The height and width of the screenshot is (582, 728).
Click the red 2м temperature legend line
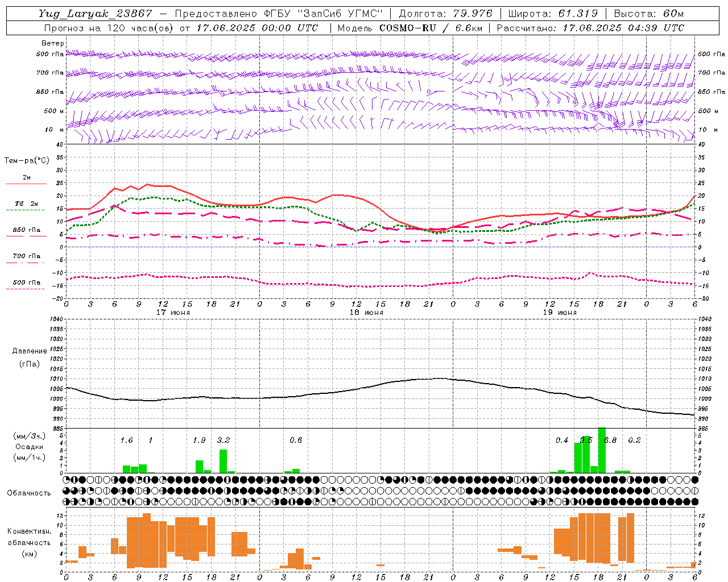(26, 184)
